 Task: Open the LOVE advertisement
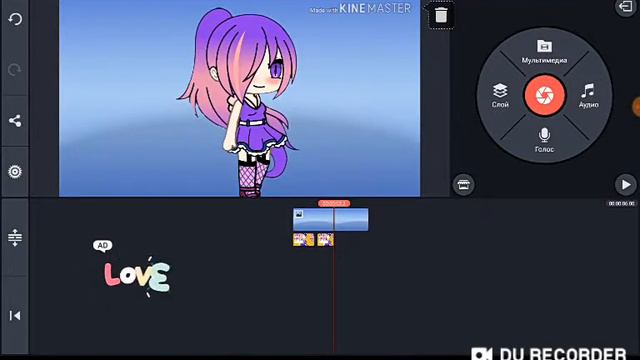tap(137, 276)
